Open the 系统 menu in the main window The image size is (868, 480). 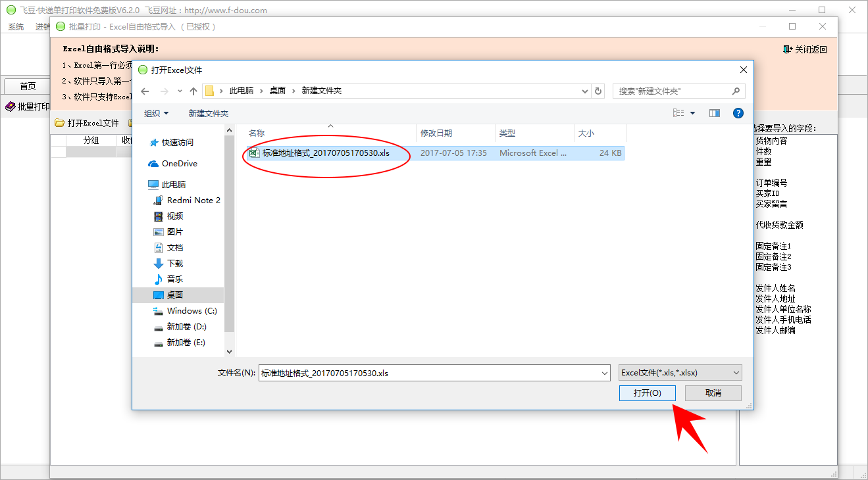coord(16,27)
